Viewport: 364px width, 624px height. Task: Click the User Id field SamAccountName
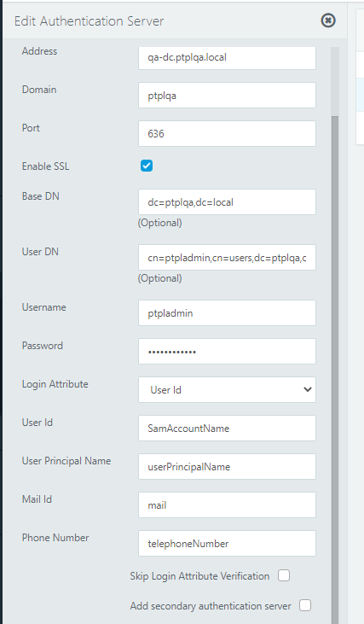pyautogui.click(x=227, y=428)
